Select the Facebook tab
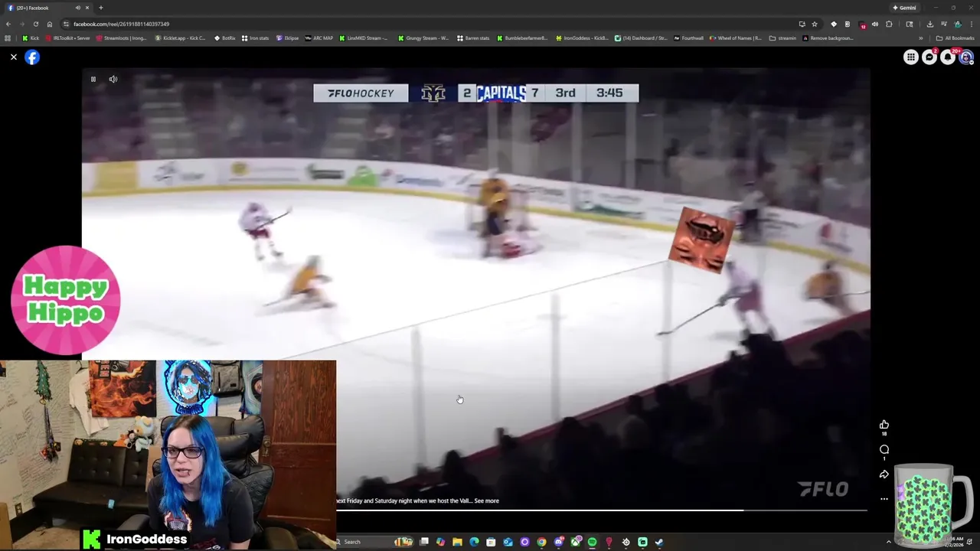 coord(47,8)
